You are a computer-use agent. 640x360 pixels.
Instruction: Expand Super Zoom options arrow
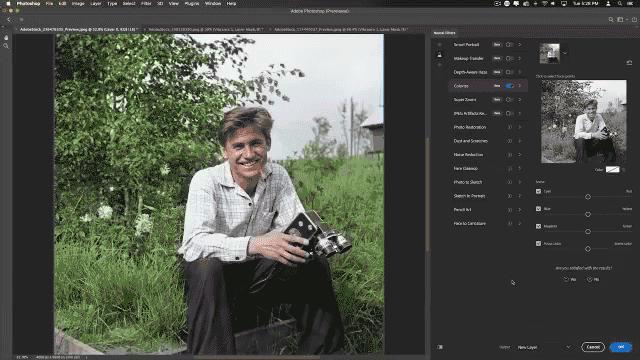click(x=520, y=100)
